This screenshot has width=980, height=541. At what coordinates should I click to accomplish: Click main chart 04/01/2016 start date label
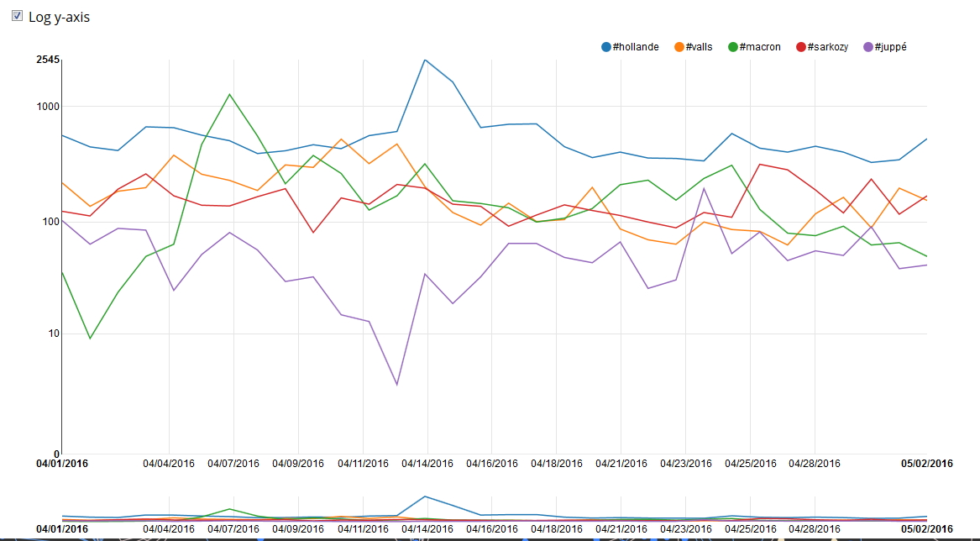(62, 464)
